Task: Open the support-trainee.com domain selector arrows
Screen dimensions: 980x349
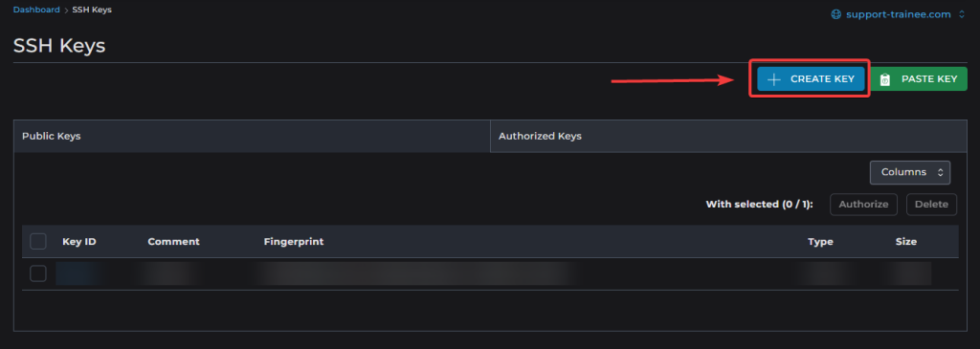Action: (x=961, y=14)
